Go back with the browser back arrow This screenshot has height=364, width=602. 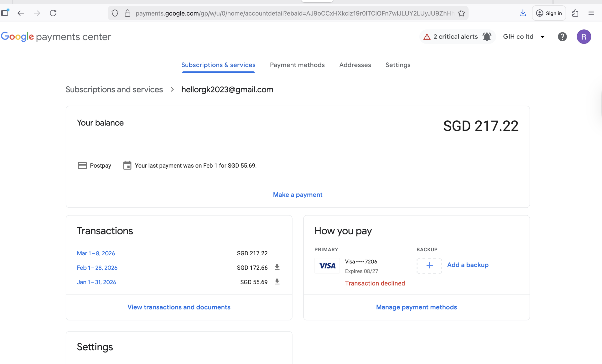coord(21,13)
